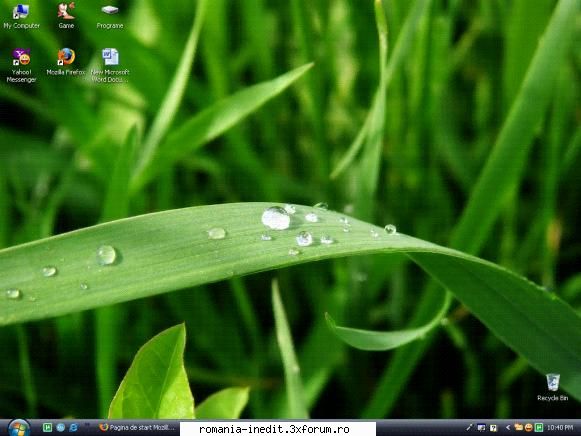Open uTorrent green tray icon
The height and width of the screenshot is (436, 581).
(539, 427)
